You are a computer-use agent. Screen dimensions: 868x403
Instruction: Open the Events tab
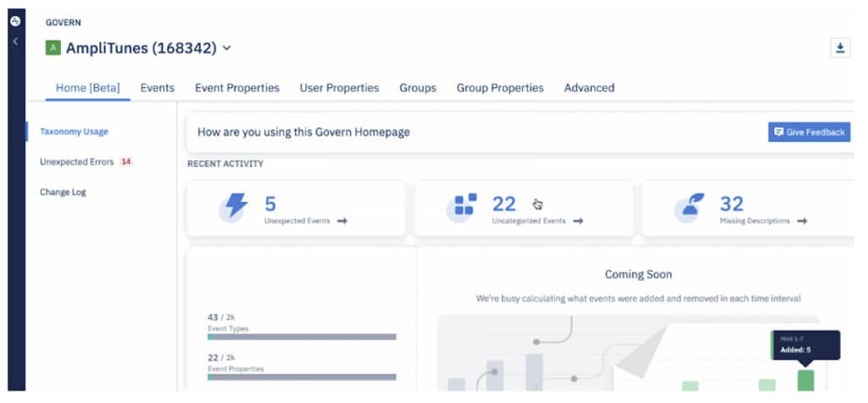click(157, 88)
